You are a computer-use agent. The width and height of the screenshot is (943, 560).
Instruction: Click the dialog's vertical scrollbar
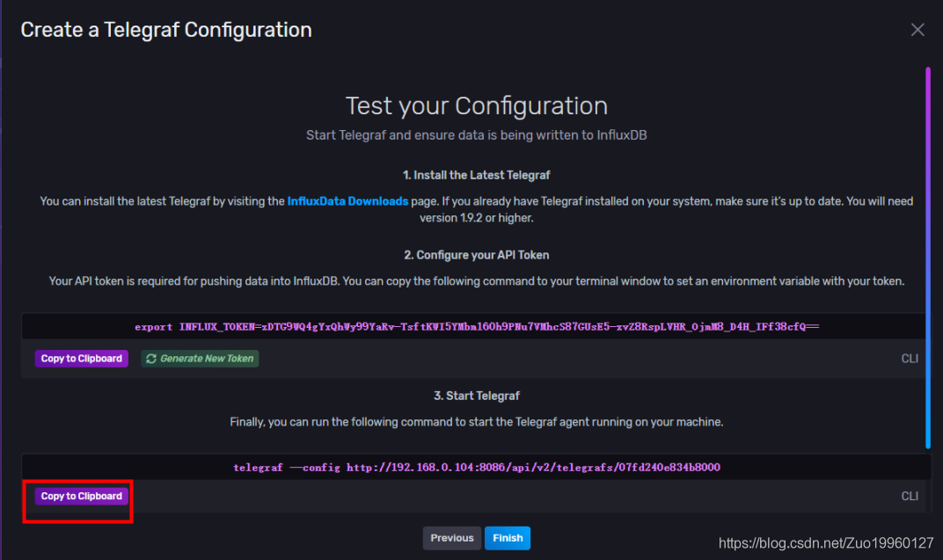[928, 258]
